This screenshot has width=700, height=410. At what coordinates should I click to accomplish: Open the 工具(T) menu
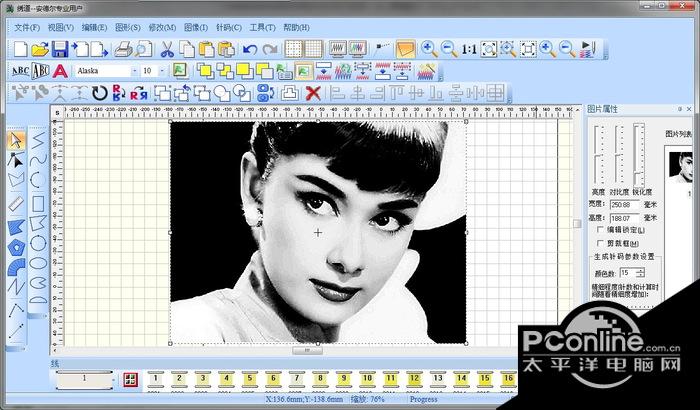click(x=262, y=27)
